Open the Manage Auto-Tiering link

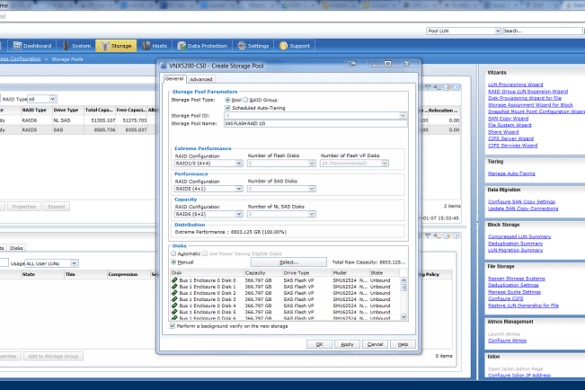click(x=511, y=174)
